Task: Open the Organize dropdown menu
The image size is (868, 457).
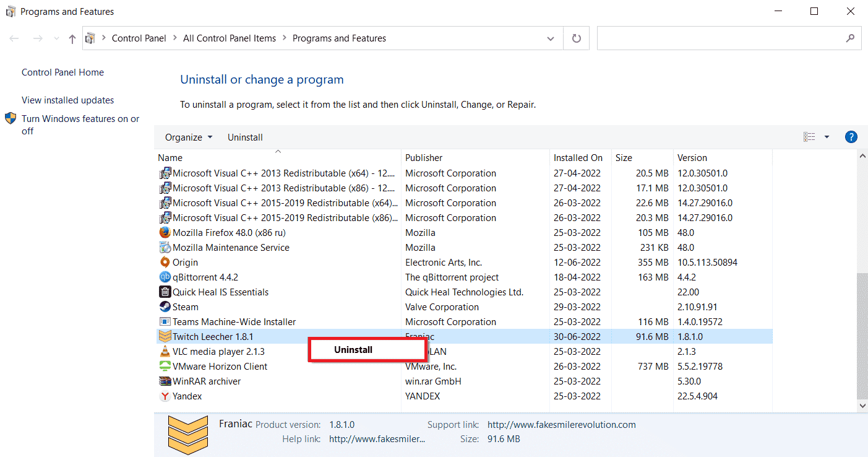Action: pyautogui.click(x=188, y=137)
